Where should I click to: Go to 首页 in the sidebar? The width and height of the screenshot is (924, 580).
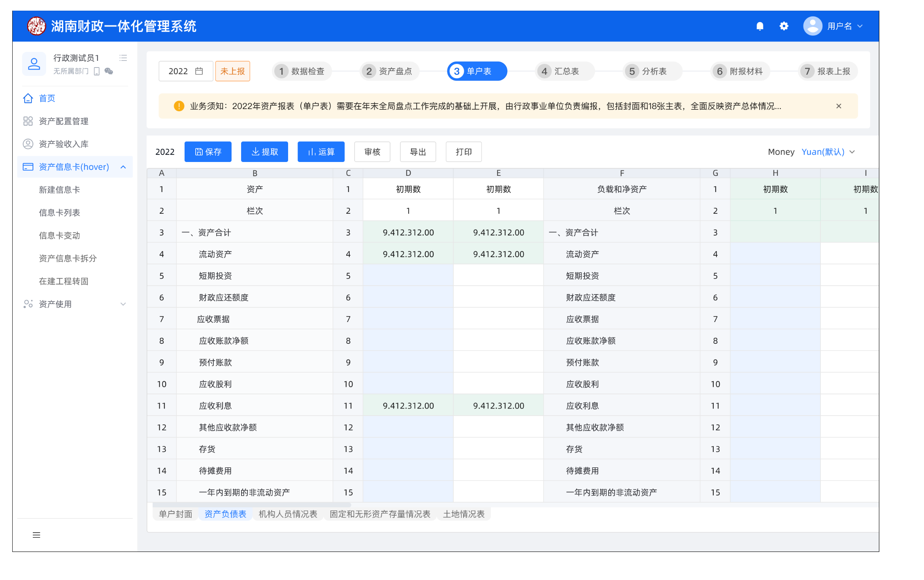tap(47, 98)
